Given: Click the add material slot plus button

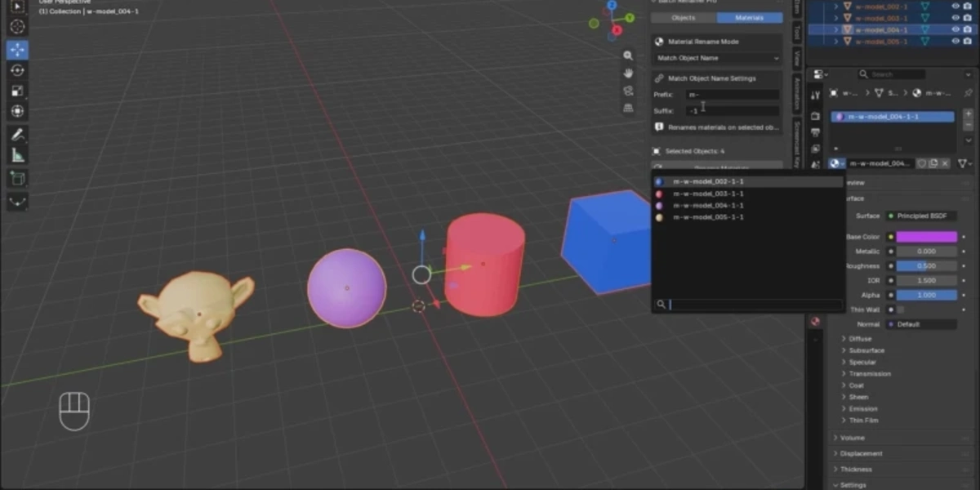Looking at the screenshot, I should (969, 114).
